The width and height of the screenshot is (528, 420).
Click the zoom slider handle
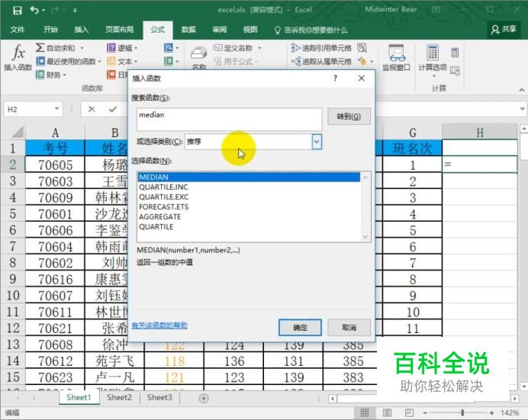462,412
